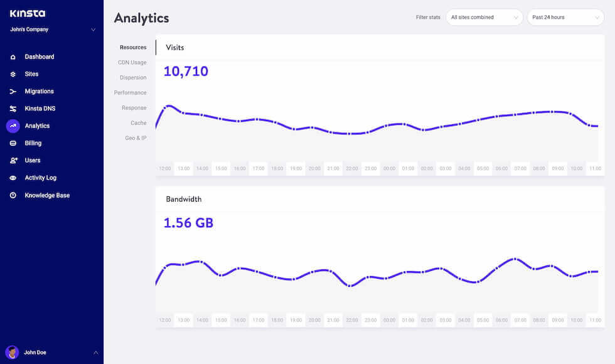Open the All sites combined dropdown
The image size is (615, 364).
pos(484,17)
